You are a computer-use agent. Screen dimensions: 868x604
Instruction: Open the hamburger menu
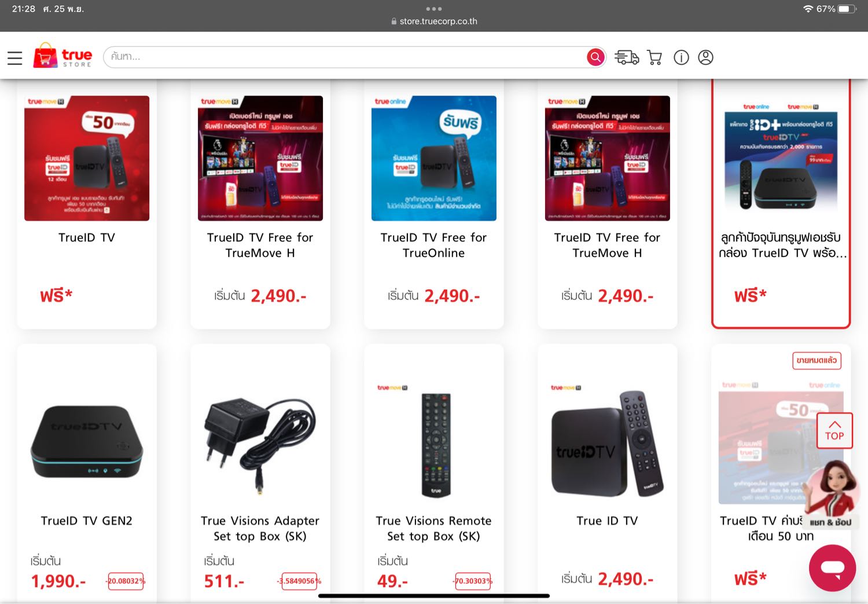[x=14, y=58]
